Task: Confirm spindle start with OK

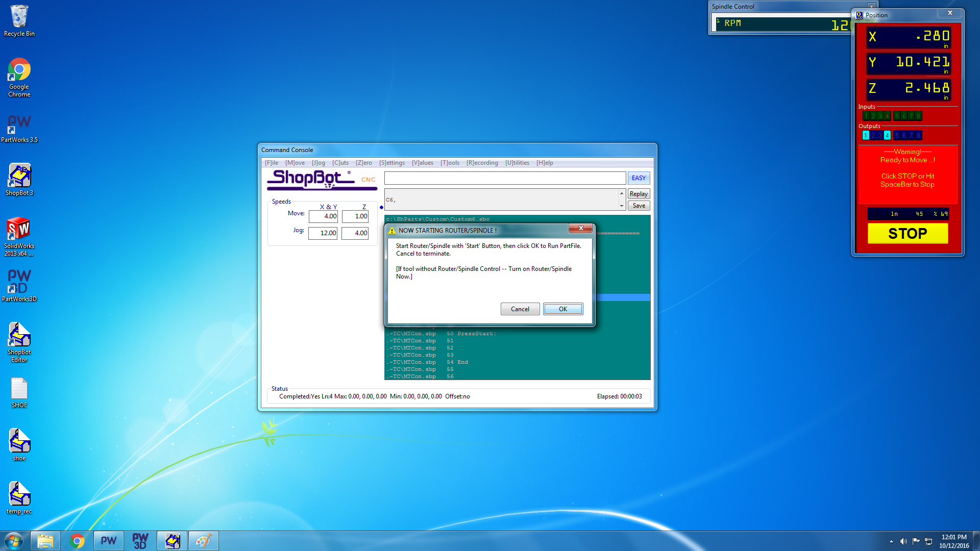Action: [x=563, y=309]
